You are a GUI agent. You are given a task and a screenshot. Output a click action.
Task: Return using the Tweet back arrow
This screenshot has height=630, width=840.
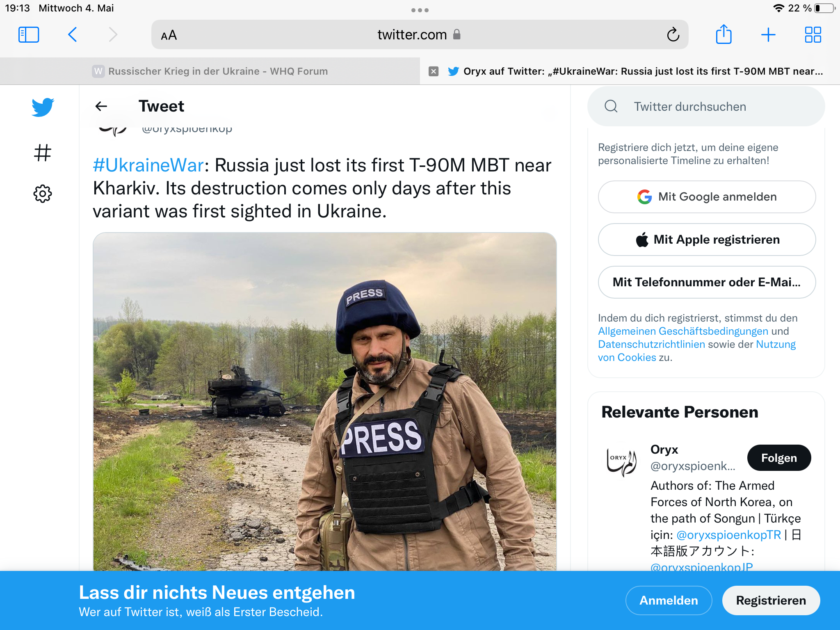pyautogui.click(x=101, y=106)
